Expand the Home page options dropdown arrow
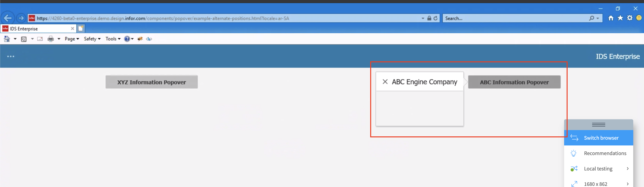This screenshot has height=187, width=644. [15, 39]
